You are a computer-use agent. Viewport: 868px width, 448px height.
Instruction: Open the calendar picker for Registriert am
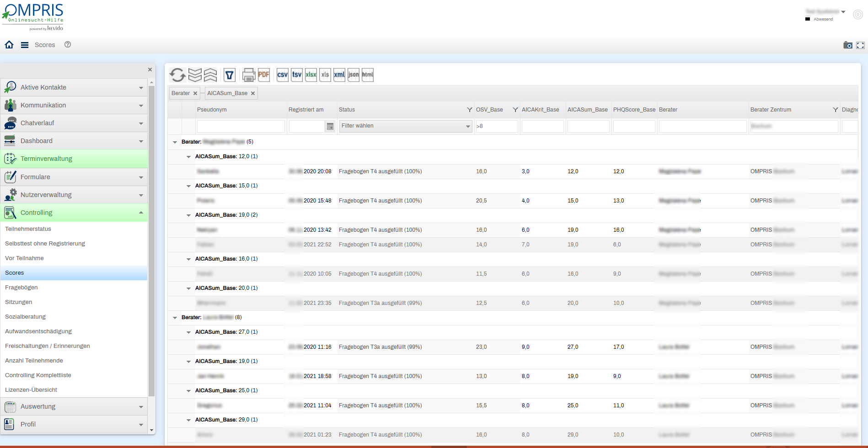pyautogui.click(x=330, y=126)
